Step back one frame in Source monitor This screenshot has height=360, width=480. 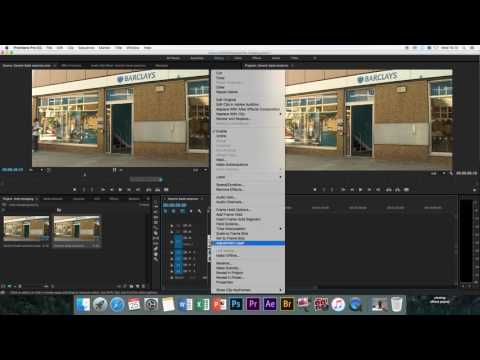[112, 190]
